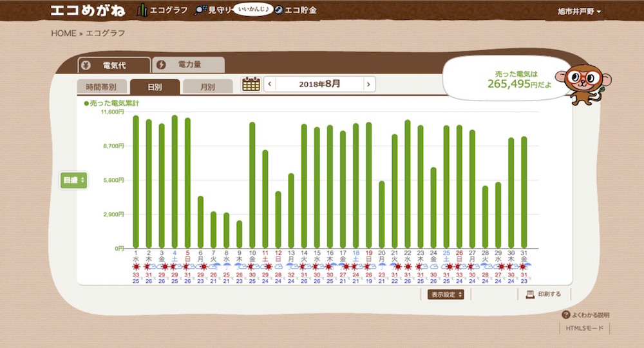Click the HOME breadcrumb link

64,34
